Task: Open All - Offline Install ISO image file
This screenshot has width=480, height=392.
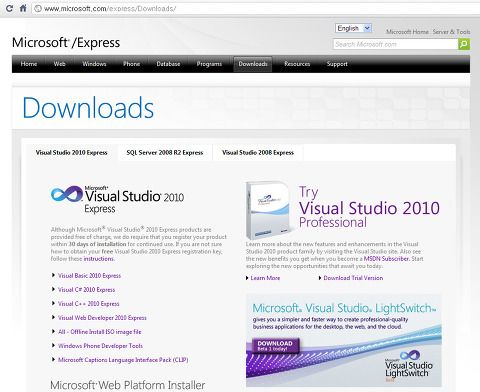Action: [99, 332]
